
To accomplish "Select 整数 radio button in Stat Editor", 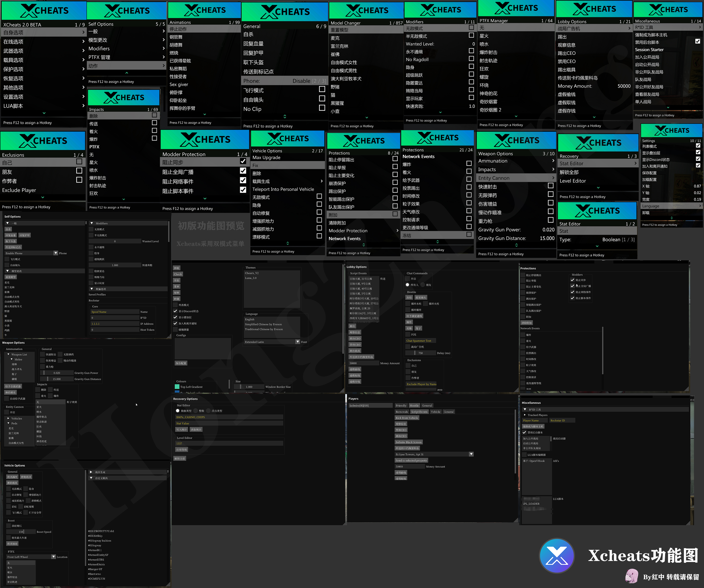I will click(196, 411).
